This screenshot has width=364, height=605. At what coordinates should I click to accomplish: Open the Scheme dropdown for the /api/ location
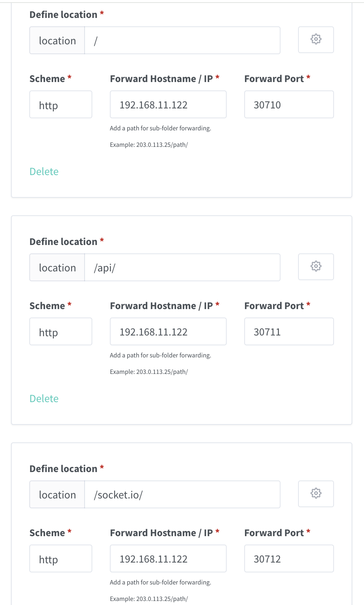point(61,331)
